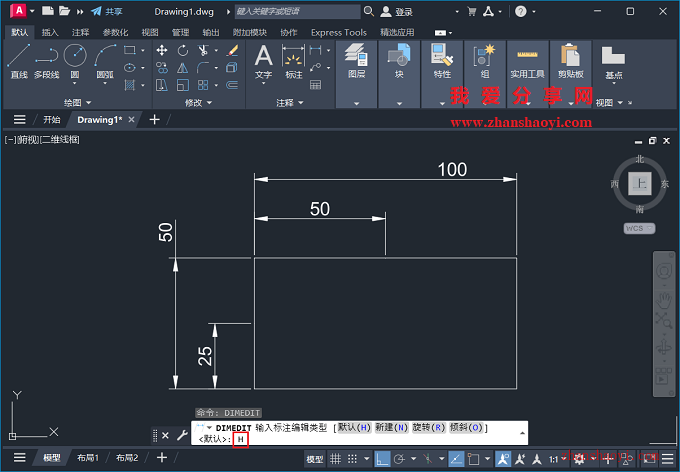Viewport: 680px width, 472px height.
Task: Choose the Ellipse draw tool
Action: (130, 68)
